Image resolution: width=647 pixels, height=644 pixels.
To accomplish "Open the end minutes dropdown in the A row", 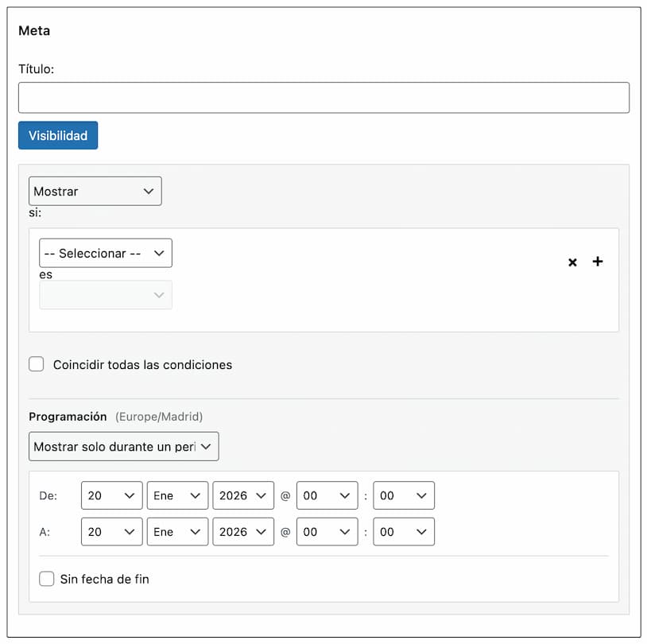I will tap(404, 531).
